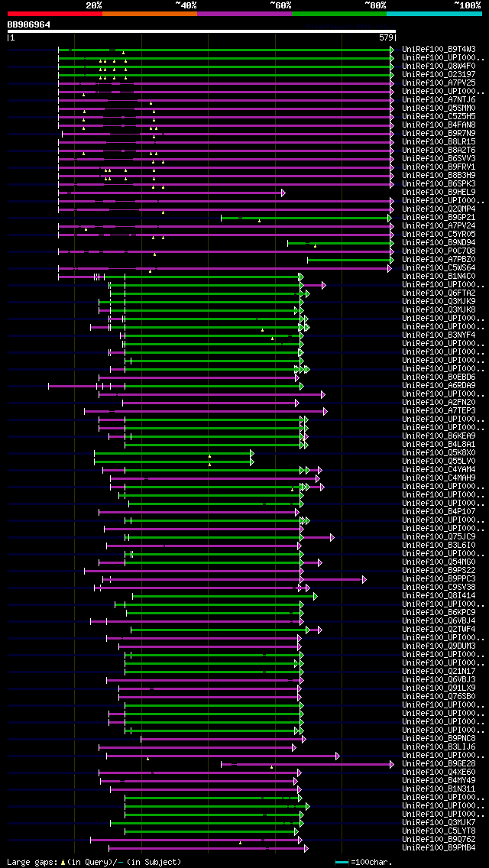Screen dimensions: 489x868
Task: Click the UniRef100_B9R7N9 label
Action: (x=439, y=134)
